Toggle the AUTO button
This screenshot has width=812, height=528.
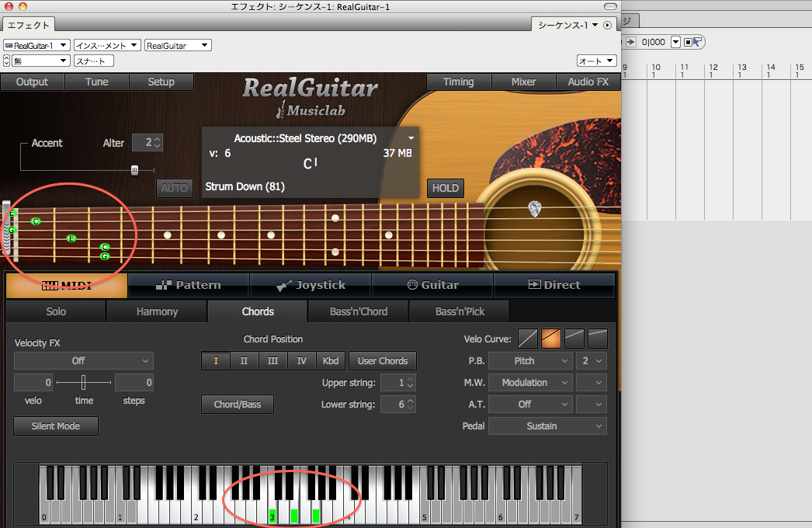tap(175, 188)
